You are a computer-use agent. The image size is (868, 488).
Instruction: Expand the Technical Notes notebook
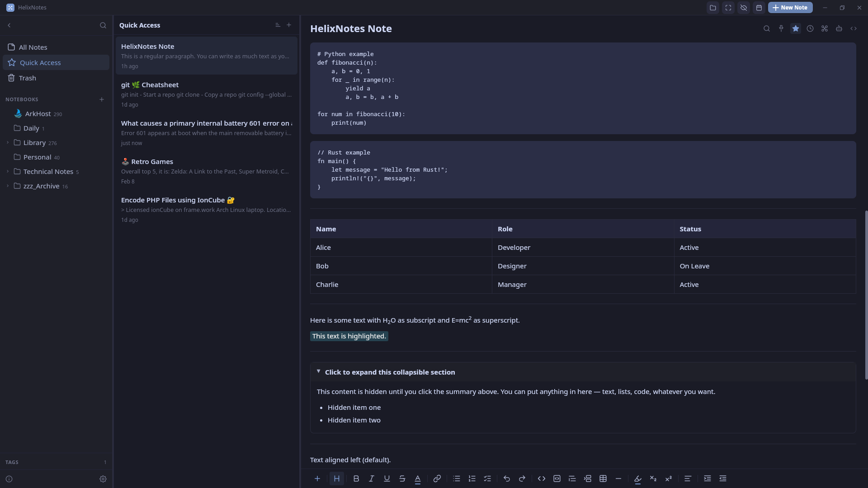click(8, 172)
